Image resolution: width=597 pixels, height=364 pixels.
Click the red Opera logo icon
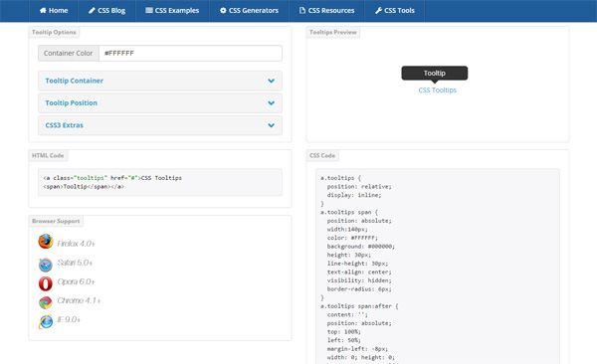click(46, 283)
